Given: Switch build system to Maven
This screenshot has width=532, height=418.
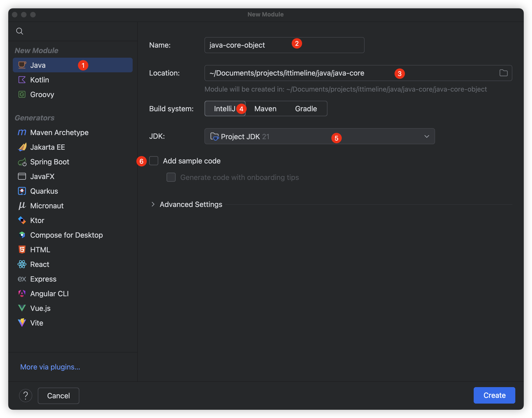Looking at the screenshot, I should click(265, 109).
